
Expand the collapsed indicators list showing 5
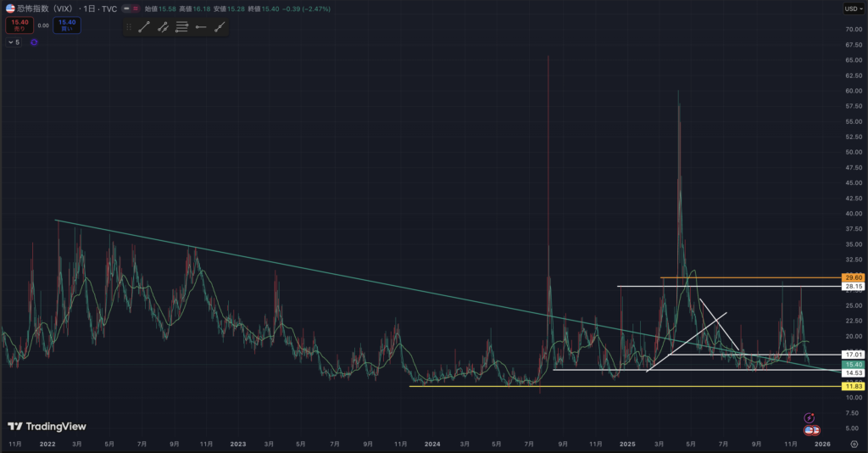pyautogui.click(x=14, y=42)
